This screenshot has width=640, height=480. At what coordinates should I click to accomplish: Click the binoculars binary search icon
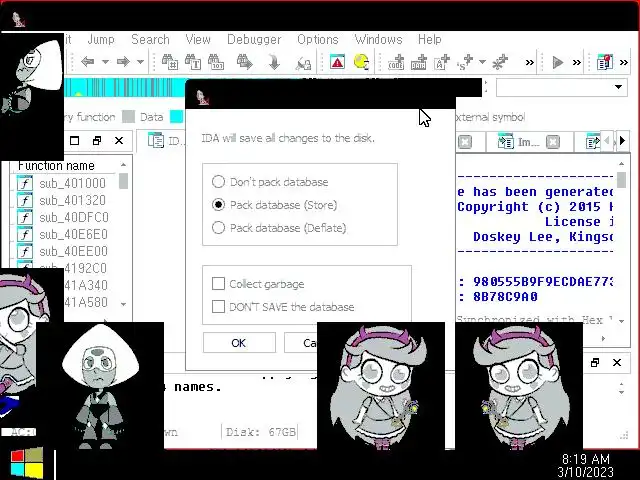[216, 62]
